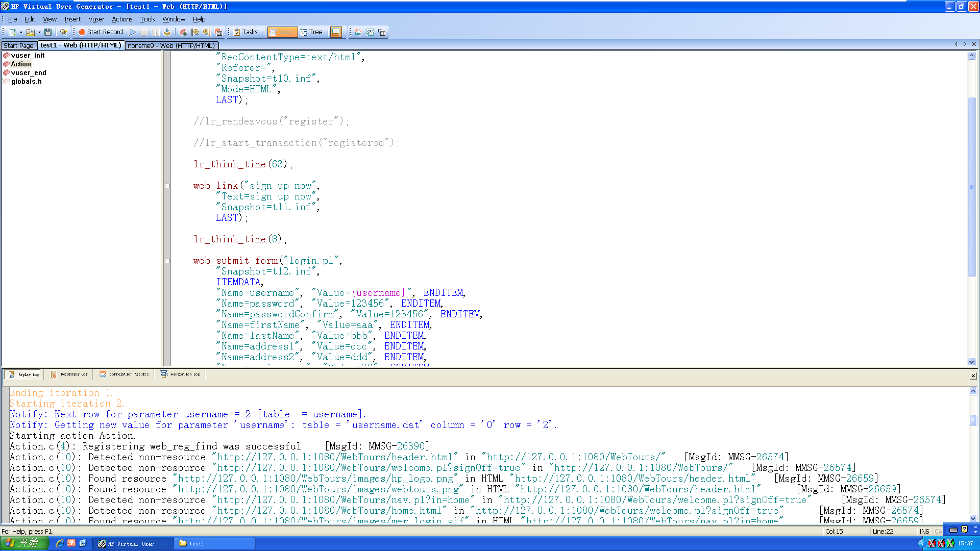The height and width of the screenshot is (551, 980).
Task: Click the code editor scroll-up arrow
Action: pyautogui.click(x=971, y=56)
